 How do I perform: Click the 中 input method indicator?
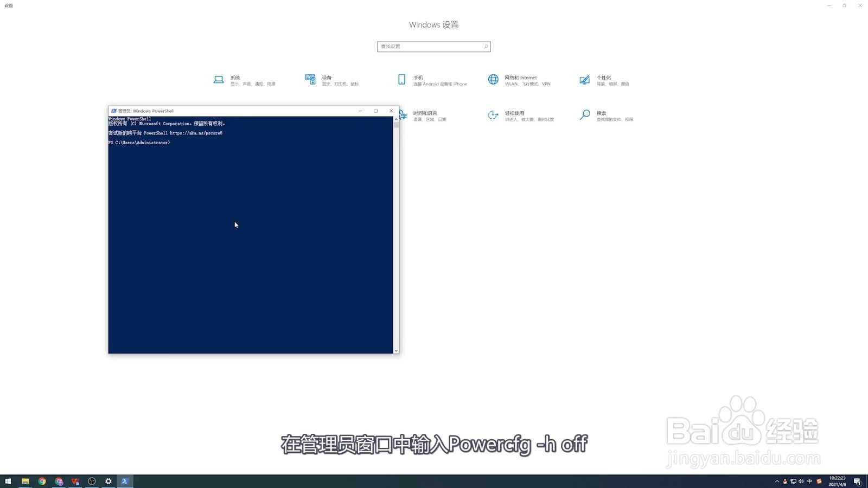[x=809, y=481]
